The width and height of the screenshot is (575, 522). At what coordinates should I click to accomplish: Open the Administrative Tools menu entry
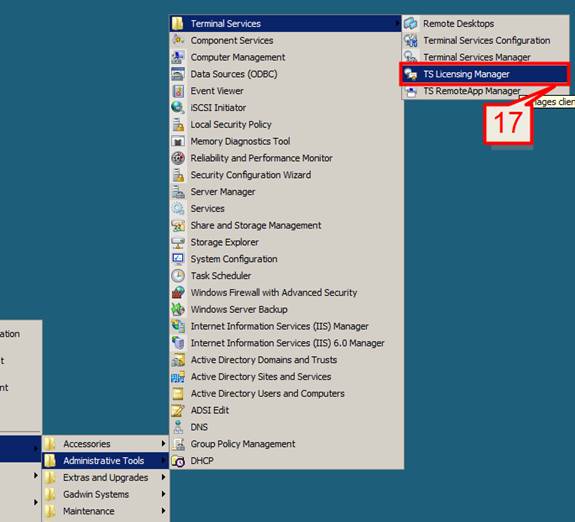tap(106, 460)
